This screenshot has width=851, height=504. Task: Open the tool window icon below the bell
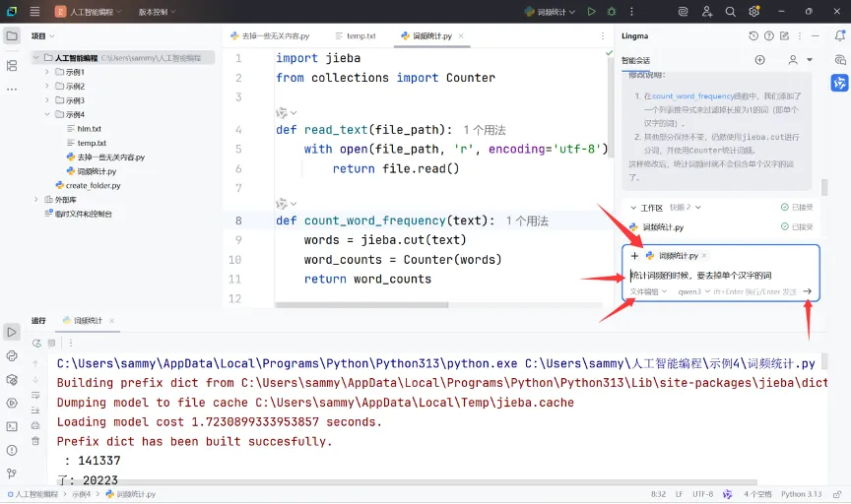tap(839, 60)
